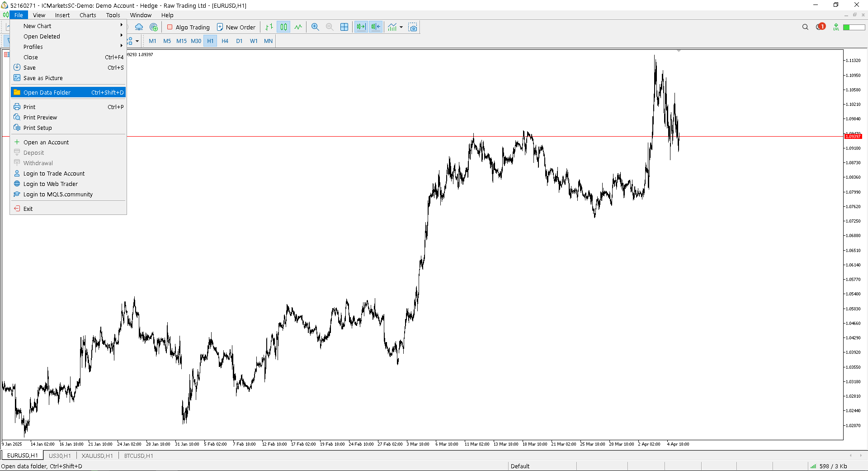Click the Zoom In magnifier icon
The image size is (868, 471).
pyautogui.click(x=315, y=27)
